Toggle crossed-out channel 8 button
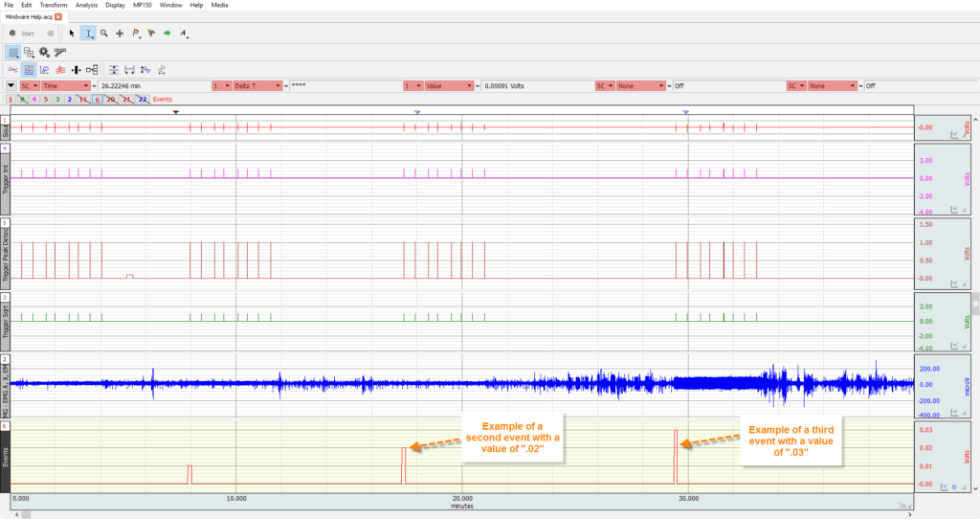 [x=23, y=100]
